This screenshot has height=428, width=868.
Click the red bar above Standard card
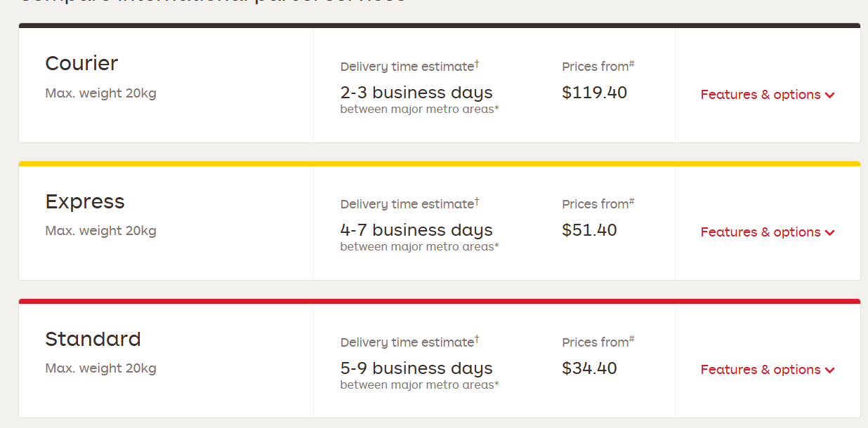[x=440, y=301]
